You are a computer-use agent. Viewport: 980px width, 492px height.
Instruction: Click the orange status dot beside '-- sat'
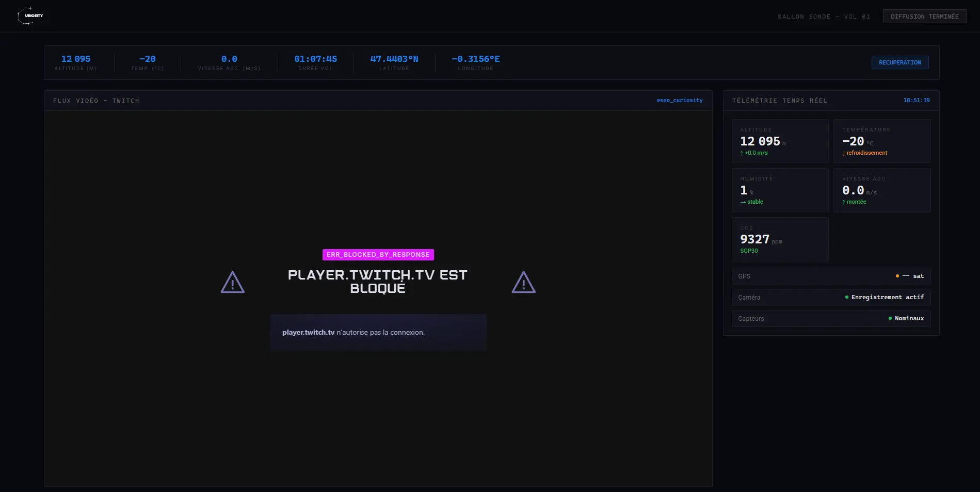click(x=897, y=276)
